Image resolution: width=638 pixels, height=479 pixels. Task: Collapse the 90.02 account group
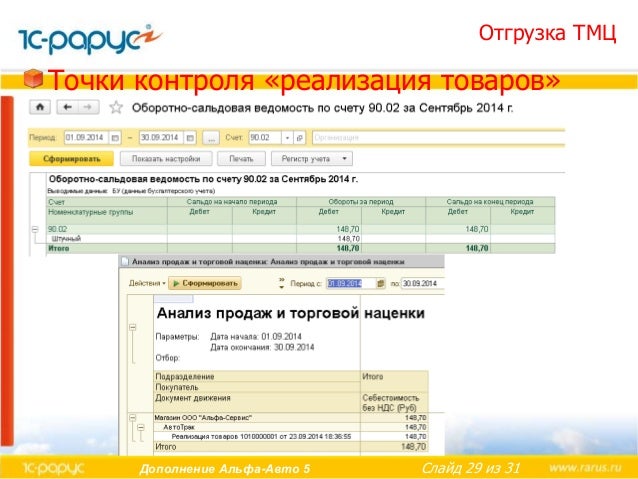[35, 230]
